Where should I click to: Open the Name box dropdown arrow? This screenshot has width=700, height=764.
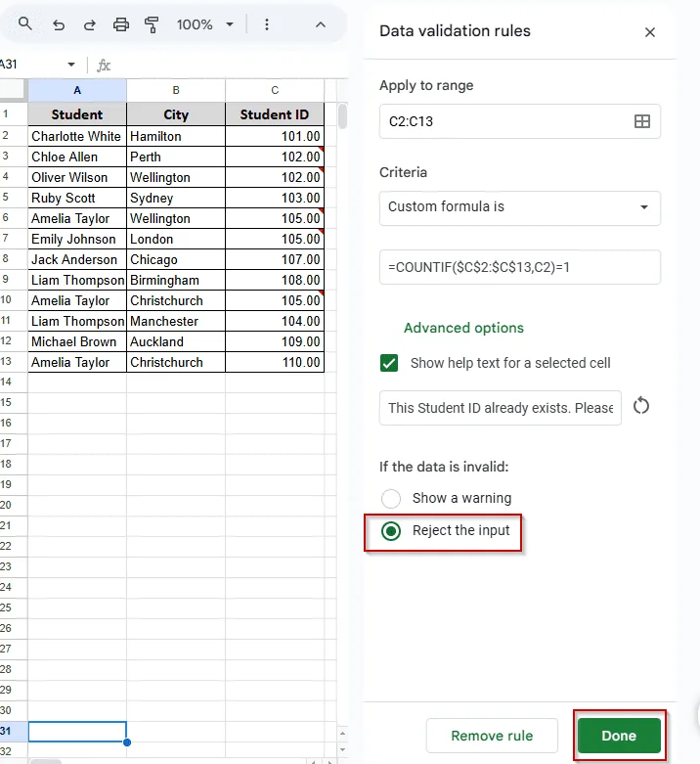[71, 65]
